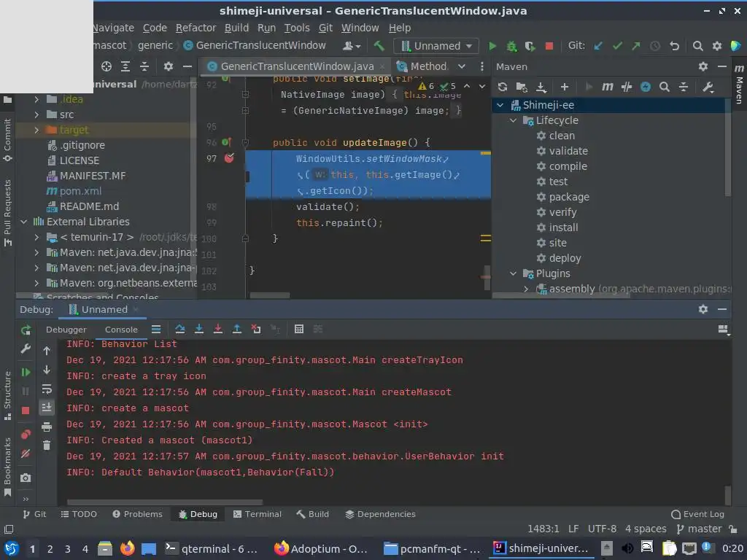Push commits with the Git green arrow
This screenshot has width=747, height=560.
click(636, 46)
